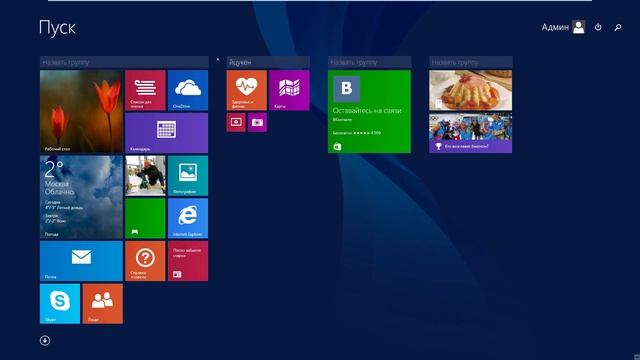Viewport: 640px width, 360px height.
Task: Open the People tile
Action: click(102, 304)
